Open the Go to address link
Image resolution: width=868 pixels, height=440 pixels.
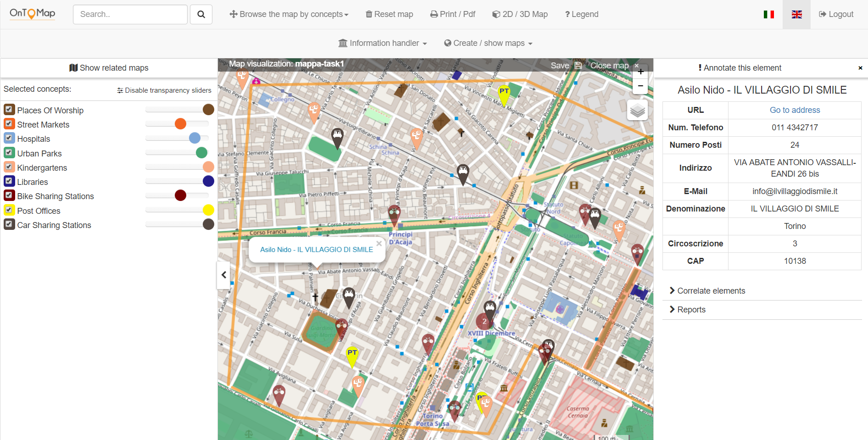click(x=795, y=110)
